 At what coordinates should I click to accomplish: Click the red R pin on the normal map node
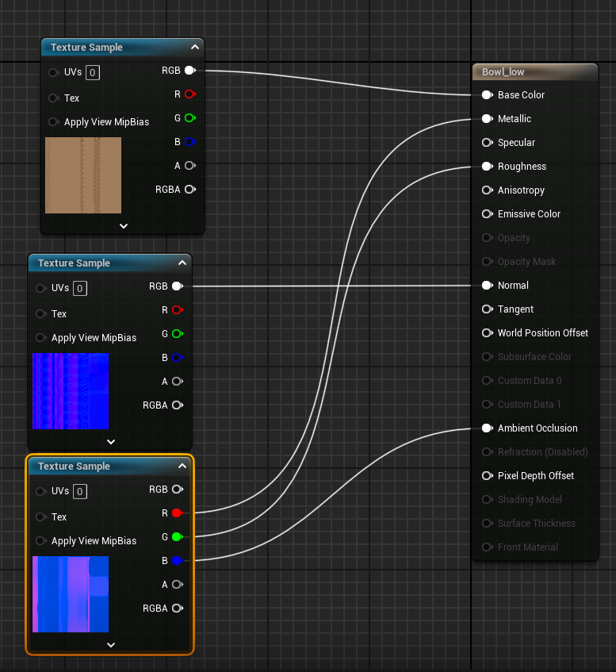178,310
